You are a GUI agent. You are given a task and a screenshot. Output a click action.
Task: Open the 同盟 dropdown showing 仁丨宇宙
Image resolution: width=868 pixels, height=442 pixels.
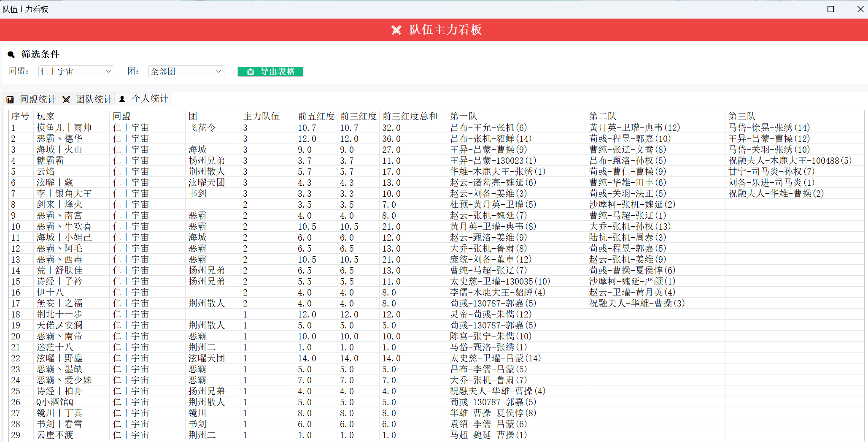76,71
